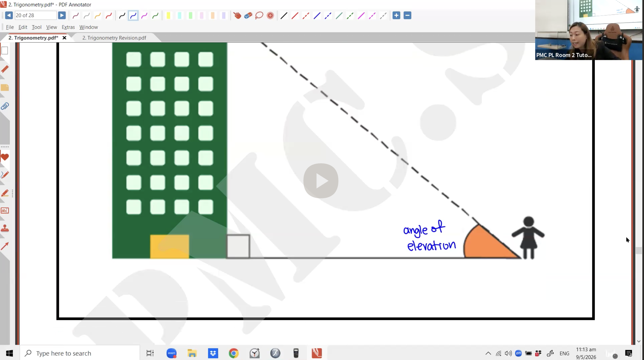
Task: Open Google Chrome from the taskbar
Action: pyautogui.click(x=234, y=353)
